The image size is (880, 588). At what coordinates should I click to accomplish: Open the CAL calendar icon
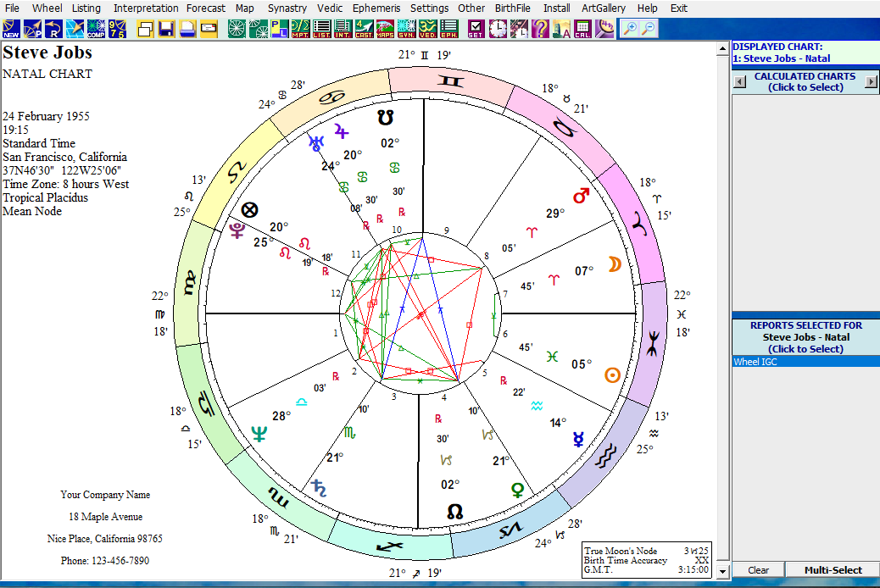582,29
